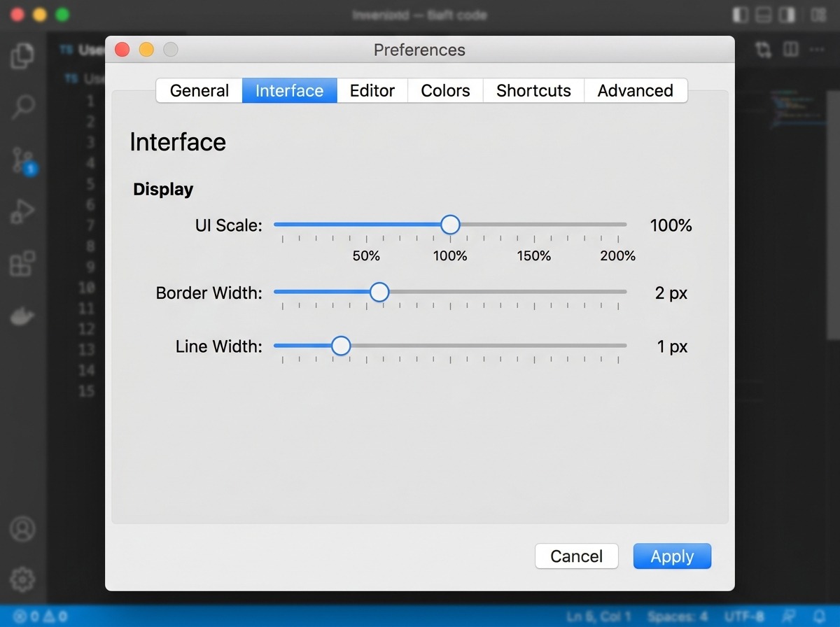This screenshot has height=627, width=840.
Task: Open Extensions view in VS Code
Action: [22, 264]
